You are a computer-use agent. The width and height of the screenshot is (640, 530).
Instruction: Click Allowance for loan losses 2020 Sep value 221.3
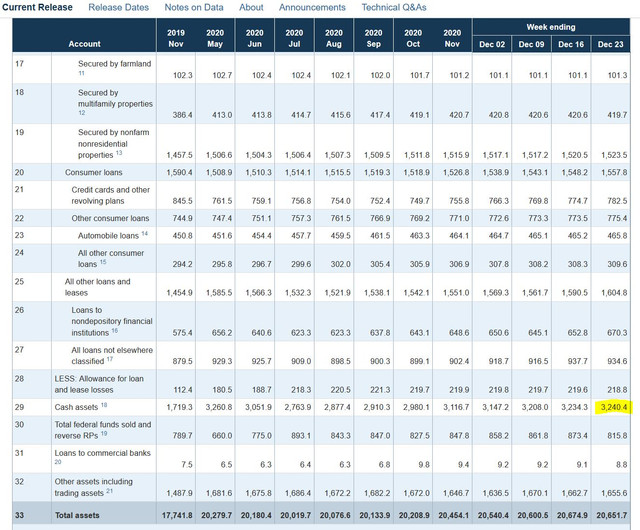[380, 390]
